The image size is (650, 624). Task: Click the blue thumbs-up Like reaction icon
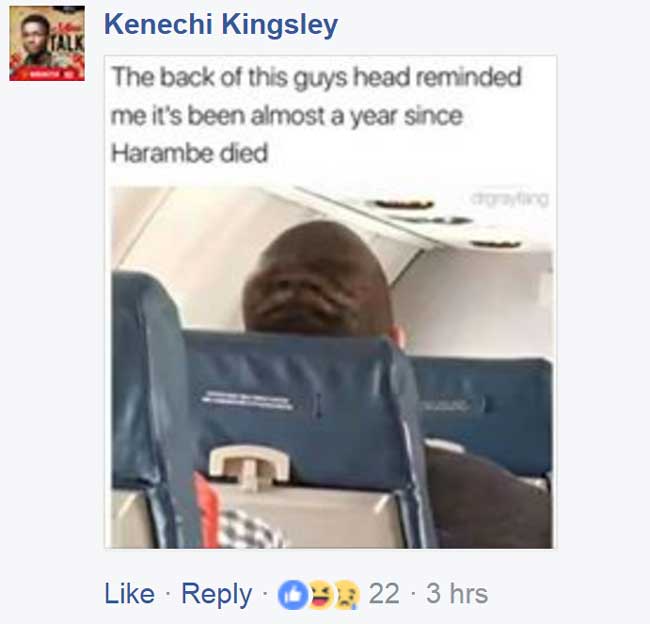click(x=293, y=595)
